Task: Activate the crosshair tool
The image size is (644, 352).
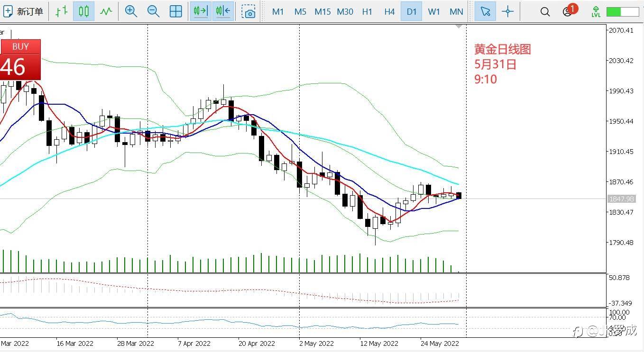Action: (x=507, y=11)
